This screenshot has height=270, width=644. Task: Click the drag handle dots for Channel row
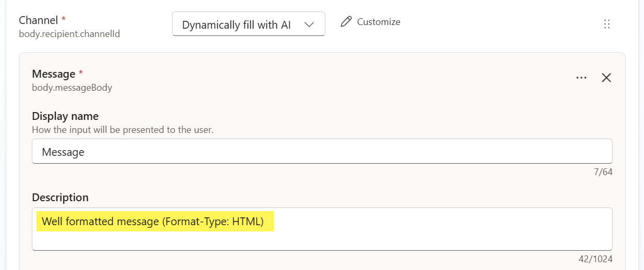click(x=606, y=24)
